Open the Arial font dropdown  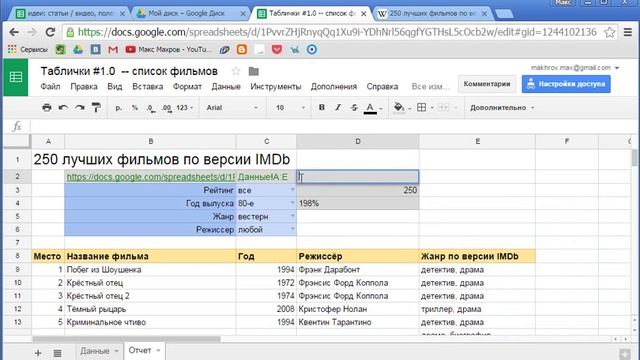pos(232,108)
